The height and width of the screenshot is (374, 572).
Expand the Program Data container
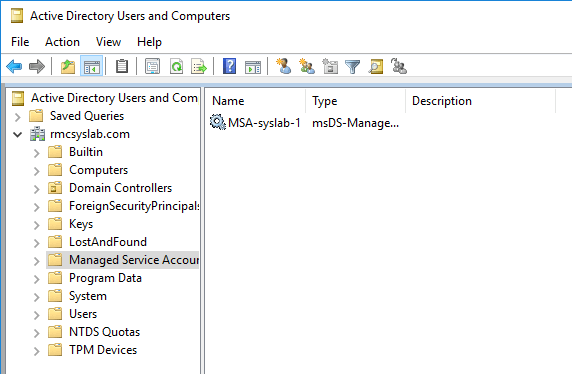coord(36,279)
